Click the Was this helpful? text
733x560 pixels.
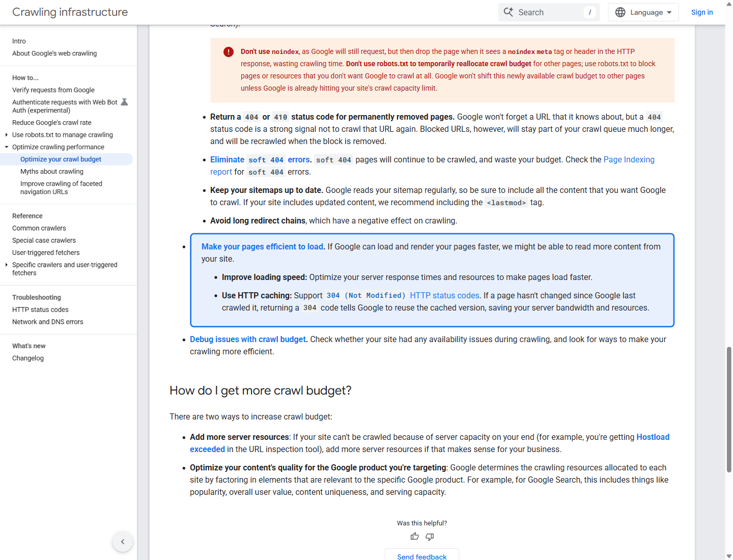point(422,523)
